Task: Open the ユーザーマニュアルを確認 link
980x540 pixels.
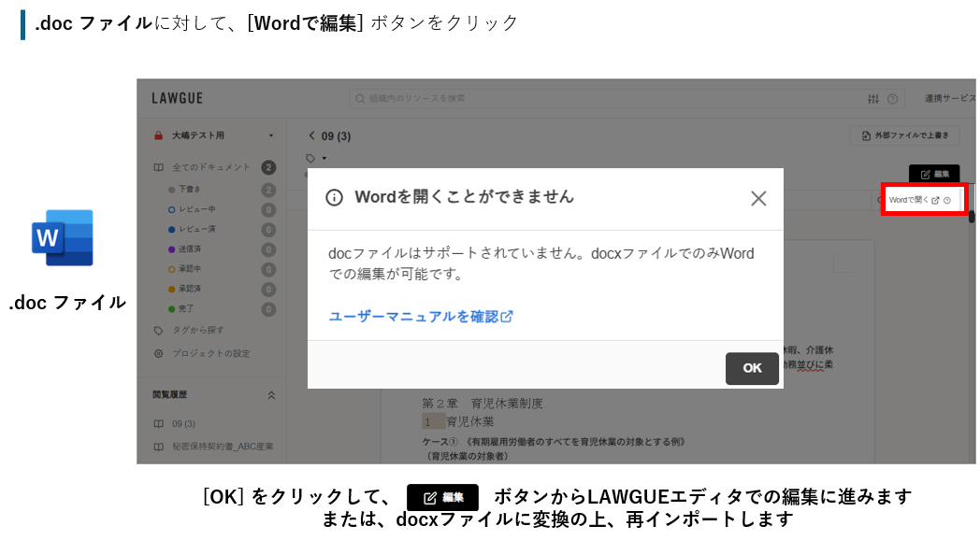Action: pyautogui.click(x=420, y=317)
